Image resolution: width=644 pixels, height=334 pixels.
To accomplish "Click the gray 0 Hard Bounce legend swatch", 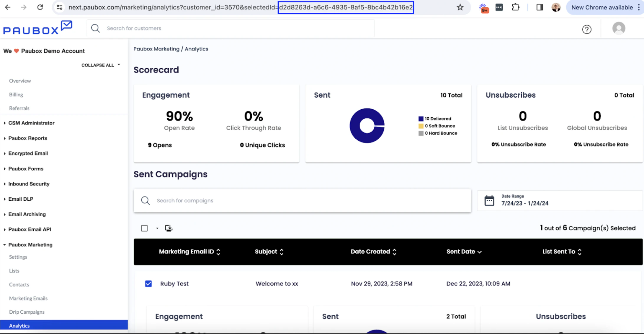I will [x=421, y=133].
